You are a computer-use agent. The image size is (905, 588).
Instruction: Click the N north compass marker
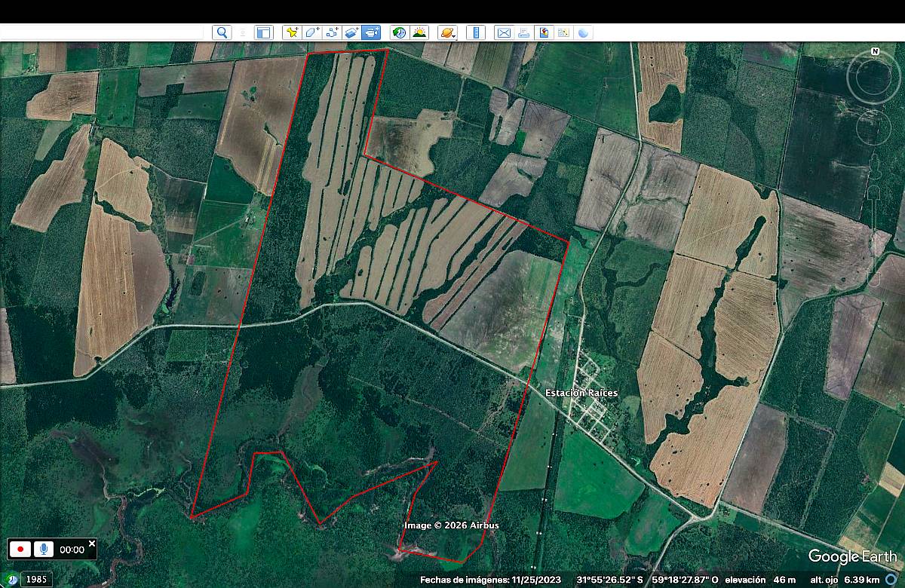[x=875, y=51]
